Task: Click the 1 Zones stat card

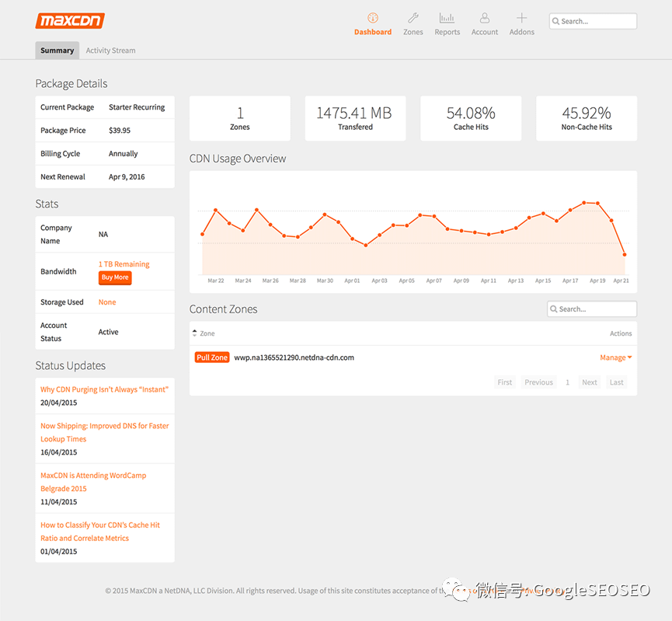Action: tap(240, 118)
